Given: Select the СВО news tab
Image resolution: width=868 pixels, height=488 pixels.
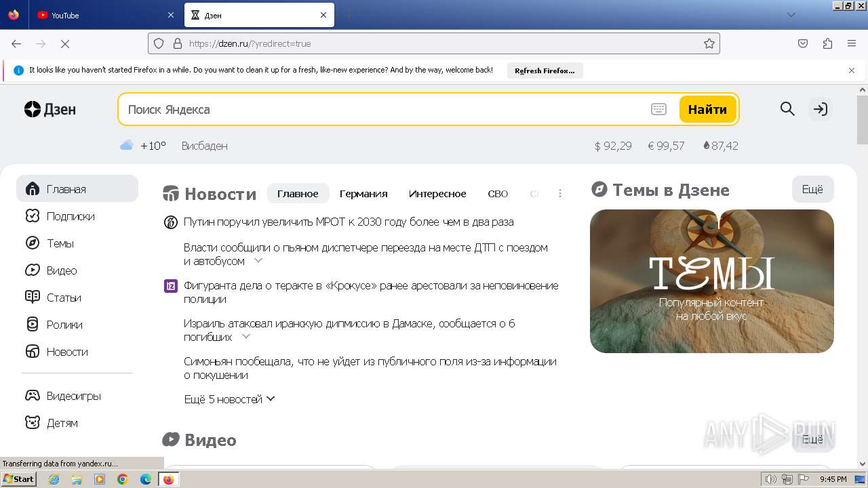Looking at the screenshot, I should [498, 193].
